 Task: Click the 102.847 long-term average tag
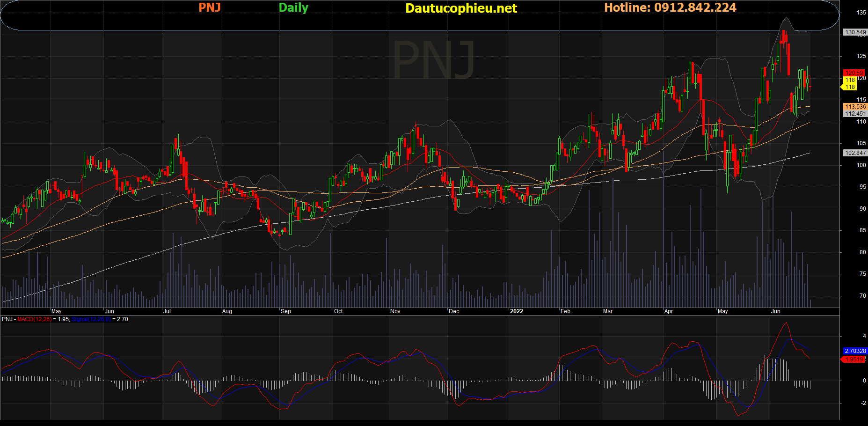pyautogui.click(x=855, y=153)
